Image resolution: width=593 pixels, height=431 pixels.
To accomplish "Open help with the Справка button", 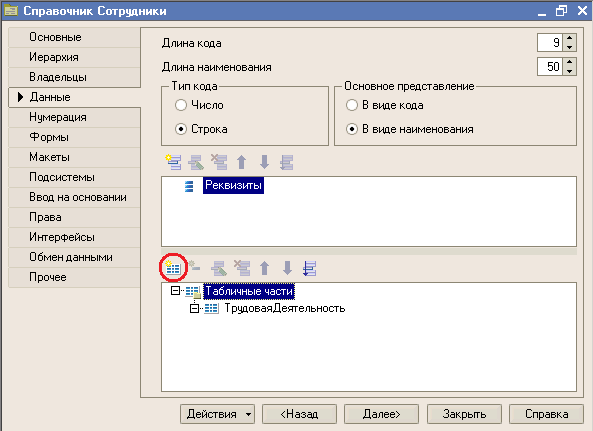I will (546, 414).
